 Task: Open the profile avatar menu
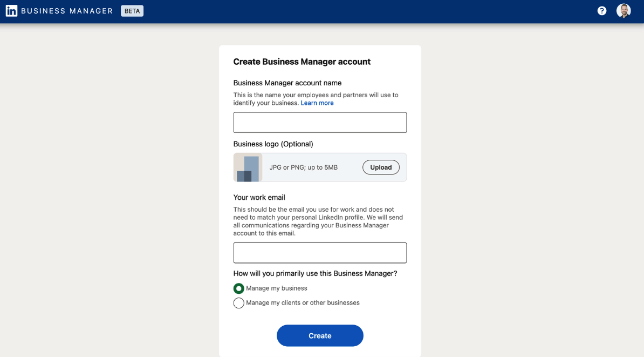624,11
